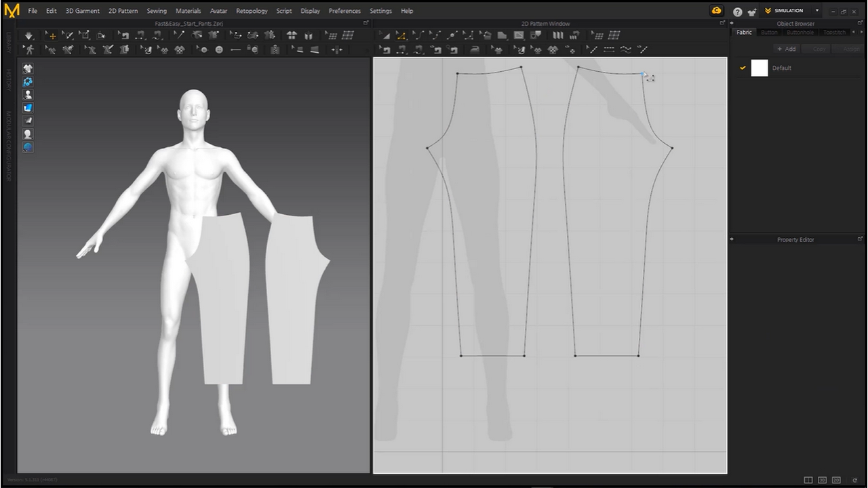Viewport: 868px width, 488px height.
Task: Click the button tool round icon
Action: pyautogui.click(x=219, y=49)
